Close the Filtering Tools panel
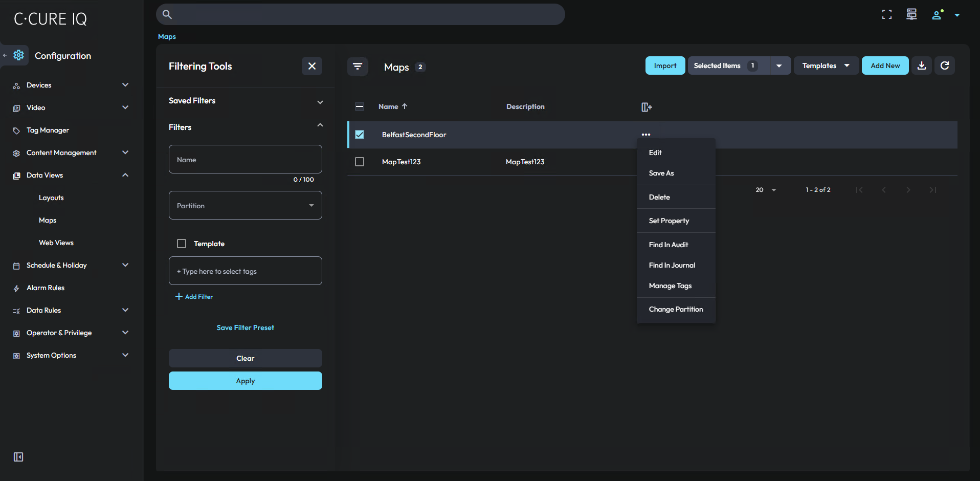The width and height of the screenshot is (980, 481). click(312, 66)
